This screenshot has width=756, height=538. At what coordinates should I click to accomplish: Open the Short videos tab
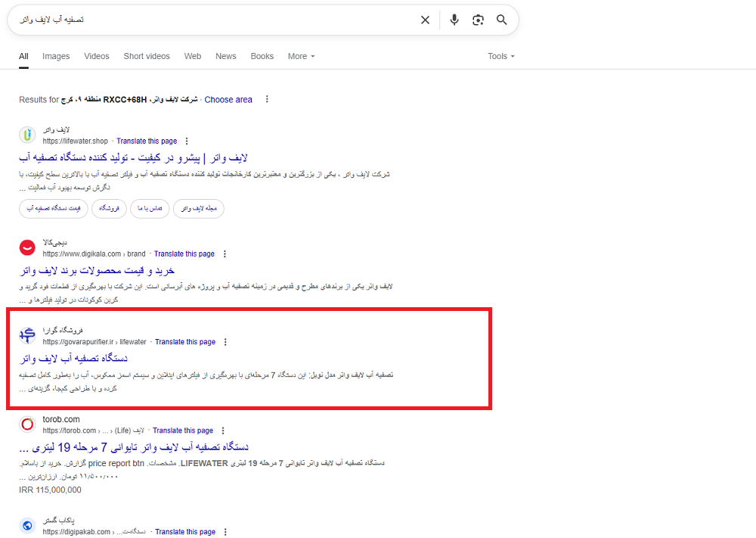click(147, 57)
